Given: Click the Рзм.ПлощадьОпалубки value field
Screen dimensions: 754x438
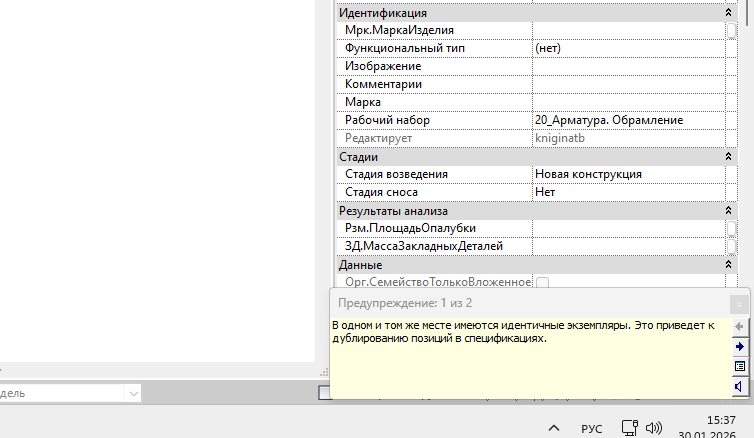Looking at the screenshot, I should point(628,228).
